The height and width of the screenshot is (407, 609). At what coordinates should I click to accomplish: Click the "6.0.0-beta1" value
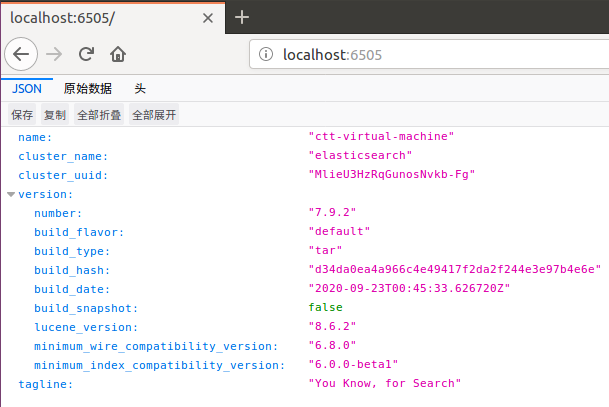(x=353, y=365)
